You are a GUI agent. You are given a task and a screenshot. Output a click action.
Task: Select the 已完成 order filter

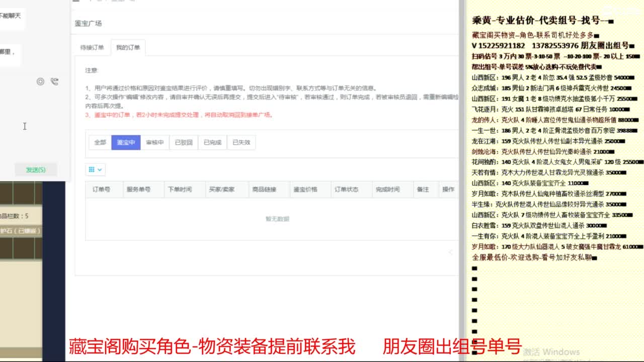[212, 142]
